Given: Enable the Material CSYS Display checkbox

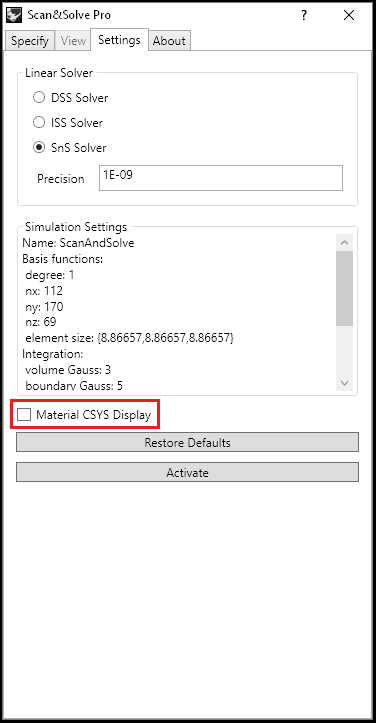Looking at the screenshot, I should (x=23, y=415).
